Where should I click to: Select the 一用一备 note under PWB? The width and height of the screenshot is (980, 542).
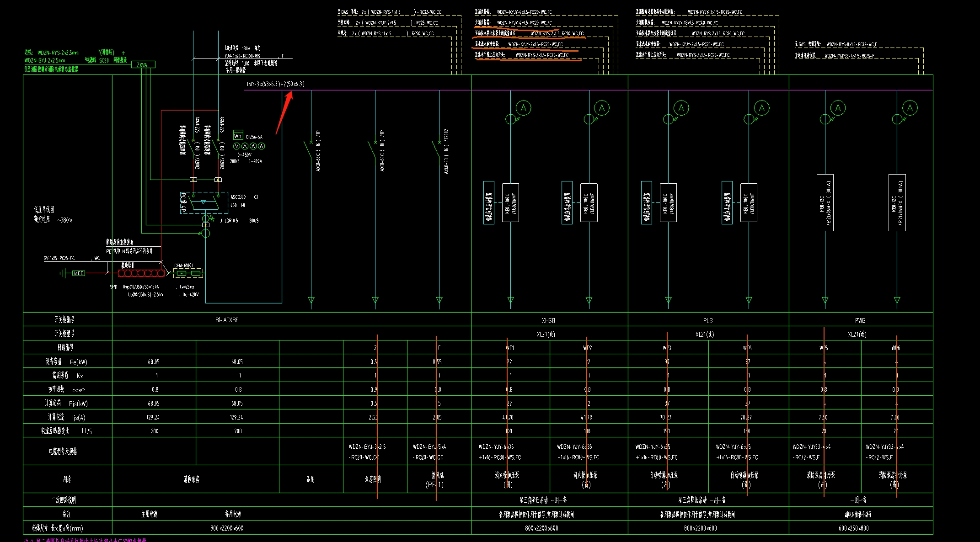[858, 500]
